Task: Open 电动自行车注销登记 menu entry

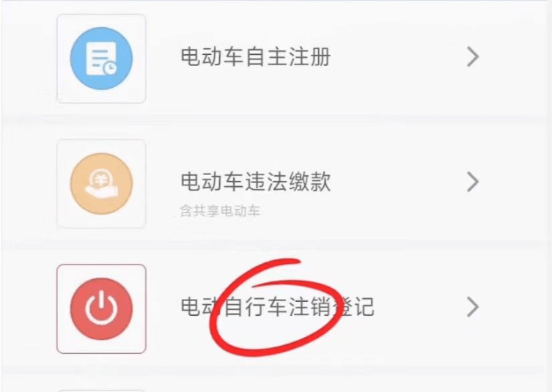Action: click(276, 308)
